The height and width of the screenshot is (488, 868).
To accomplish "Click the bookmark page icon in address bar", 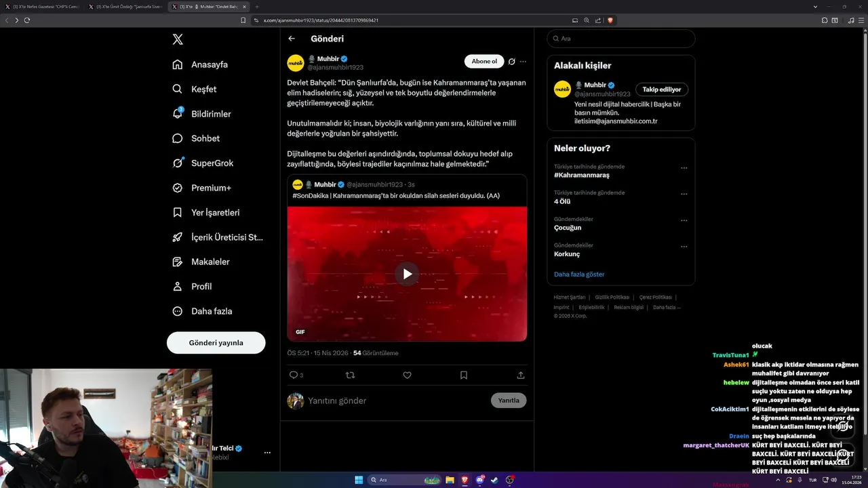I will tap(243, 20).
